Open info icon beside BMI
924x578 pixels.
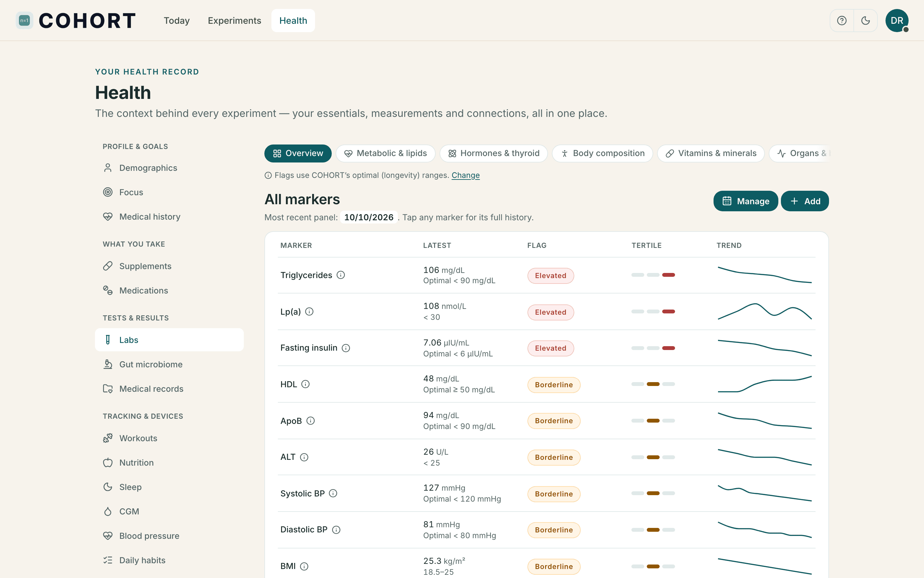point(304,566)
